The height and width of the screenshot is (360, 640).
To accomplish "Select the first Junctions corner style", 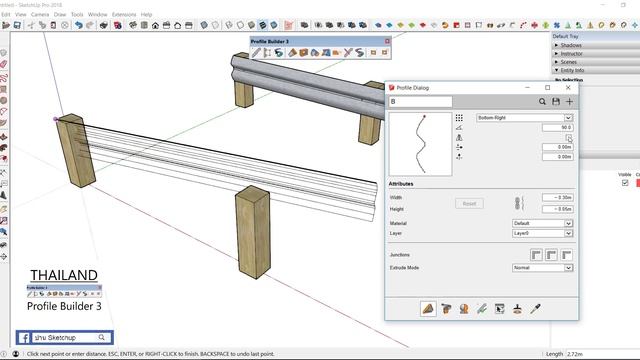I will (536, 255).
